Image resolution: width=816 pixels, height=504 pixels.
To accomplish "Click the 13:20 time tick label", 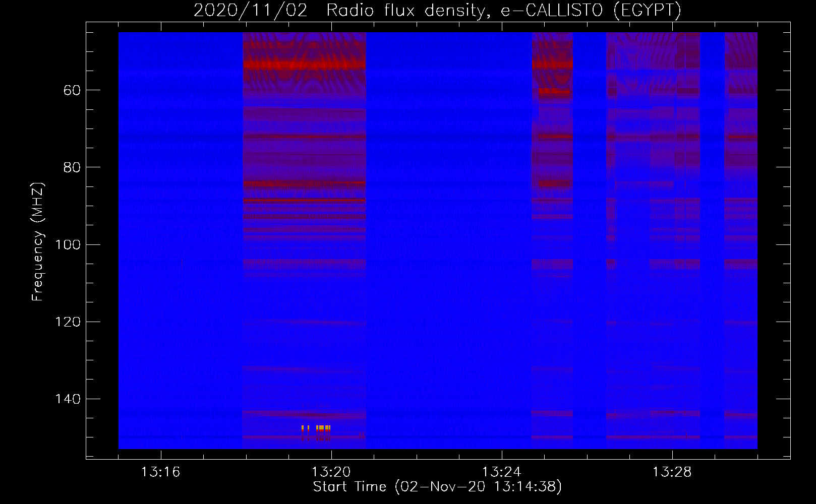I will pos(331,472).
